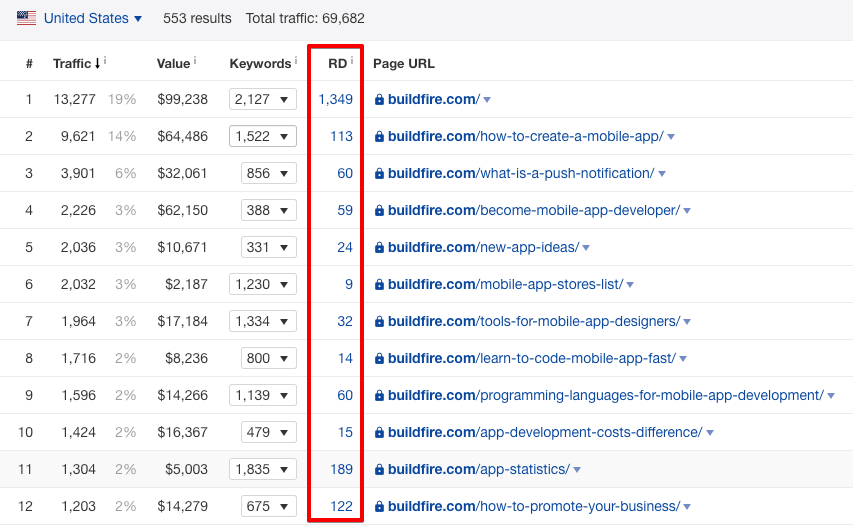Open the programming-languages-for-mobile-app-development link
The image size is (853, 526).
click(606, 395)
